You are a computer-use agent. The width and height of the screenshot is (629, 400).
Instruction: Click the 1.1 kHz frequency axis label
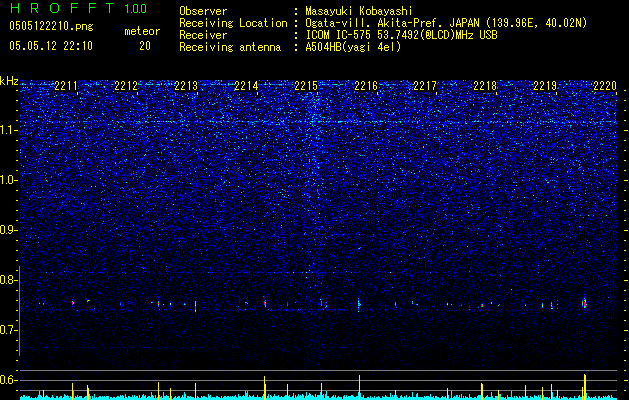point(9,130)
